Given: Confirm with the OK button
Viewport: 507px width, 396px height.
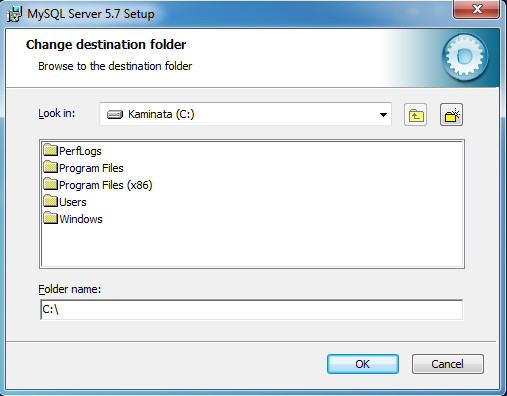Looking at the screenshot, I should [x=363, y=364].
